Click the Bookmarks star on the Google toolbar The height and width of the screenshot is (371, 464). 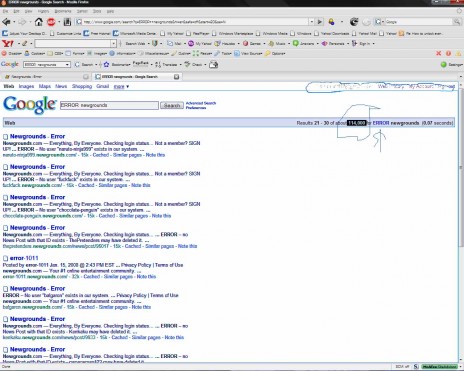(x=106, y=64)
